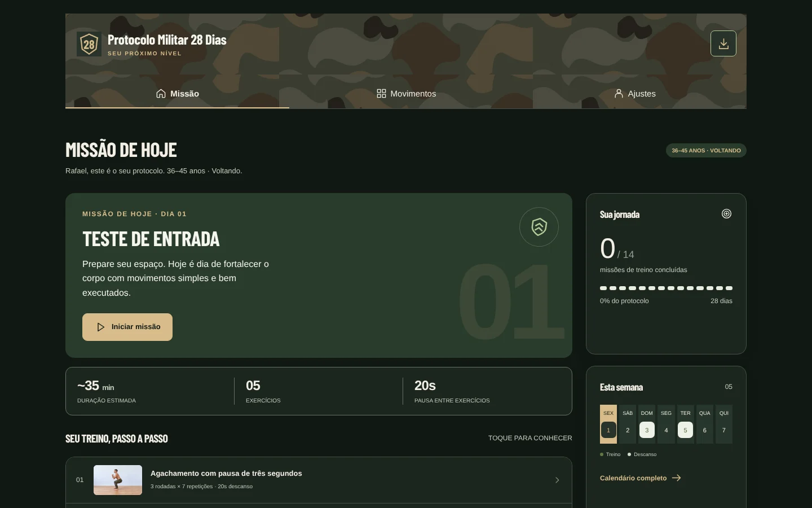
Task: Open the Calendário completo link
Action: click(x=641, y=478)
